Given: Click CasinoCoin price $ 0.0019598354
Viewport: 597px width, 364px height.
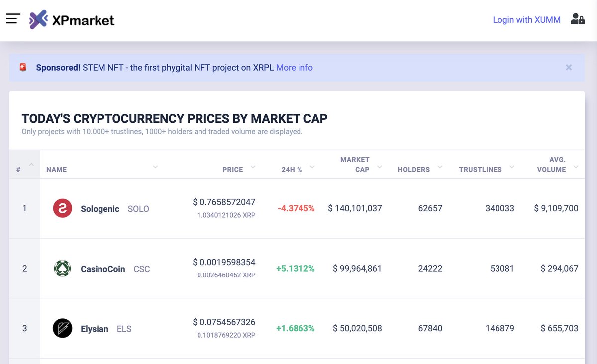Looking at the screenshot, I should click(224, 262).
